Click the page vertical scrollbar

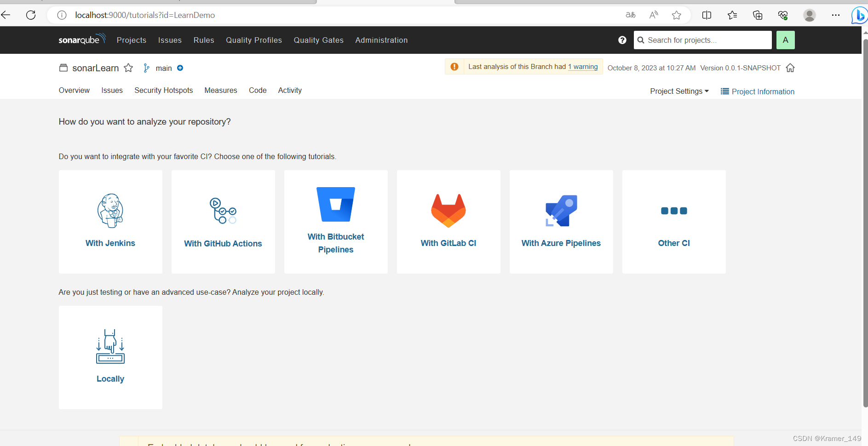coord(865,223)
